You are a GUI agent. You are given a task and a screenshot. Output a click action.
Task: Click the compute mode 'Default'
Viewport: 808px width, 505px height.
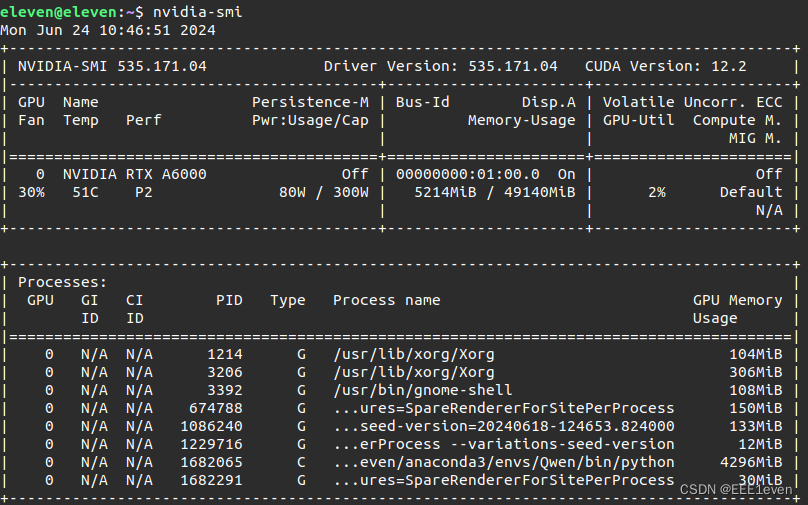pyautogui.click(x=751, y=192)
